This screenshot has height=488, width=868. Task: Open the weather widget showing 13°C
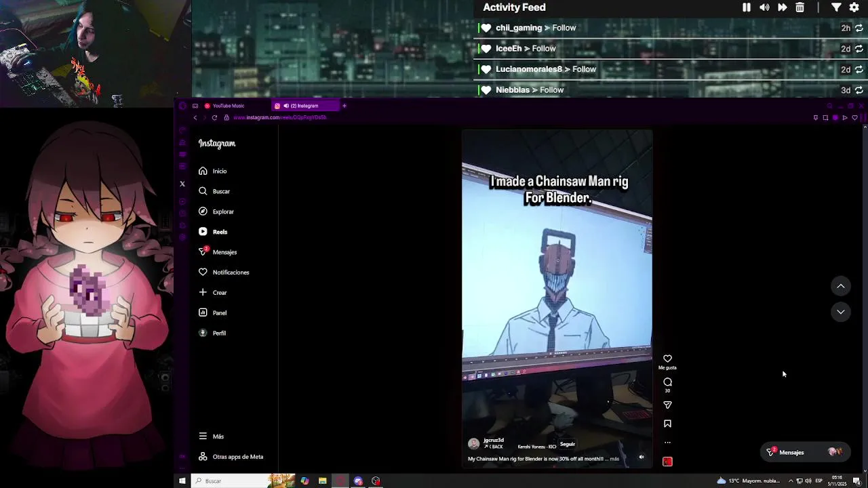[749, 481]
